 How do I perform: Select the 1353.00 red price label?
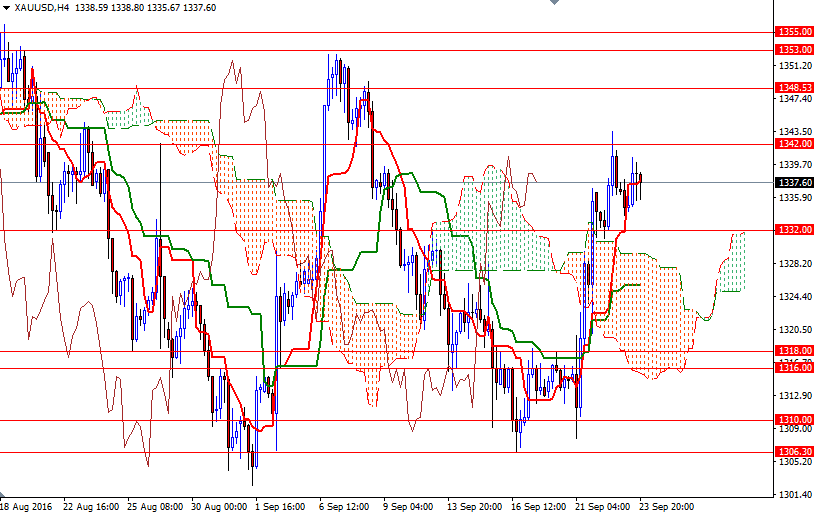pos(794,49)
